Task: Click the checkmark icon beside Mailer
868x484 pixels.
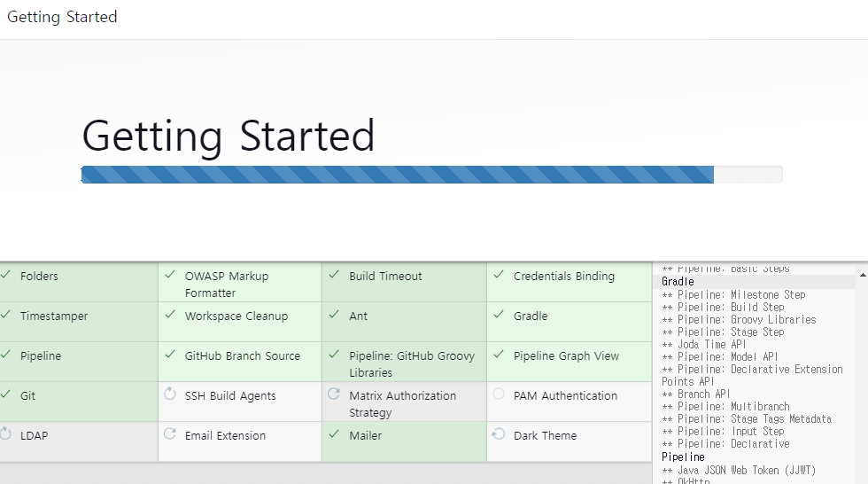Action: point(334,434)
